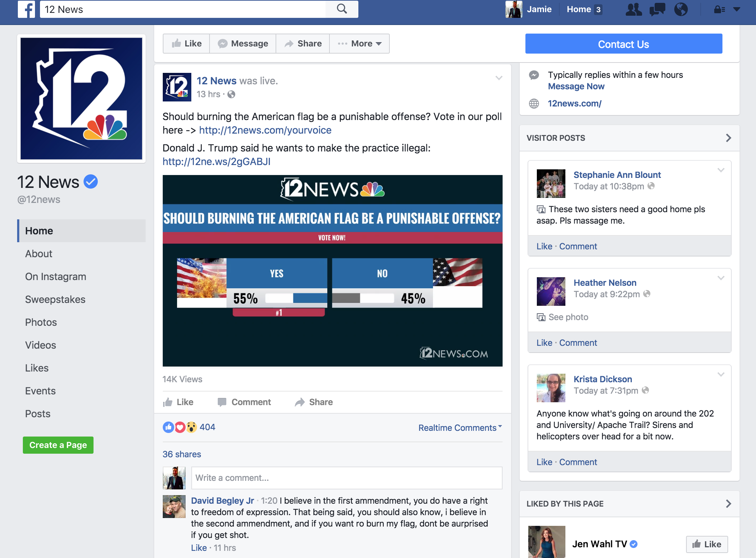Like the live video post
Viewport: 756px width, 558px height.
[x=178, y=402]
